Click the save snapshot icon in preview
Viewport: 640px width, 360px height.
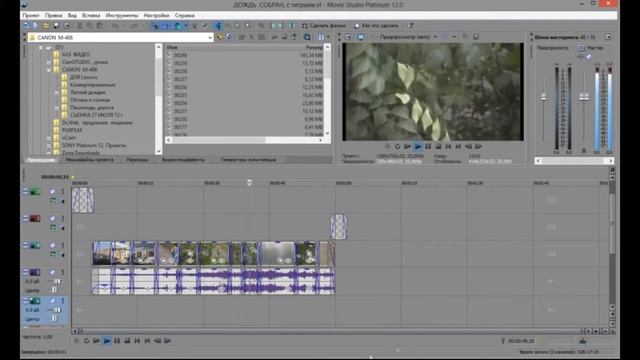[476, 37]
